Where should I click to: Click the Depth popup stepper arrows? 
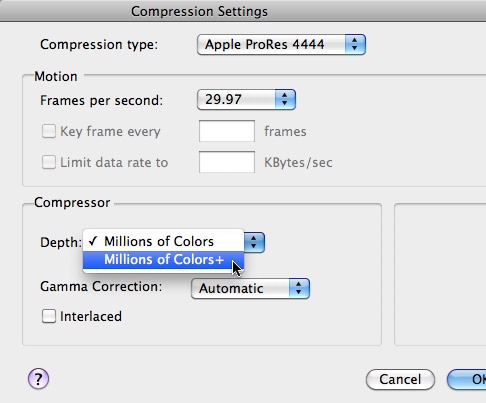pos(254,242)
